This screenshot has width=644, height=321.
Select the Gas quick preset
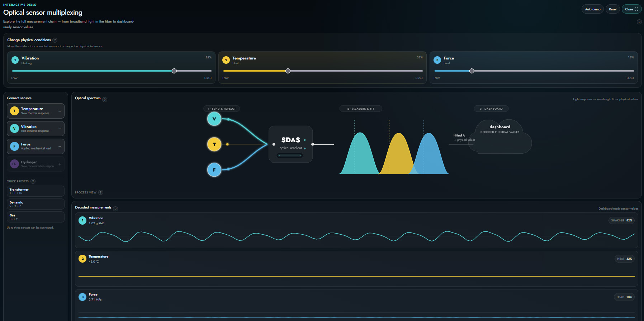pos(35,217)
